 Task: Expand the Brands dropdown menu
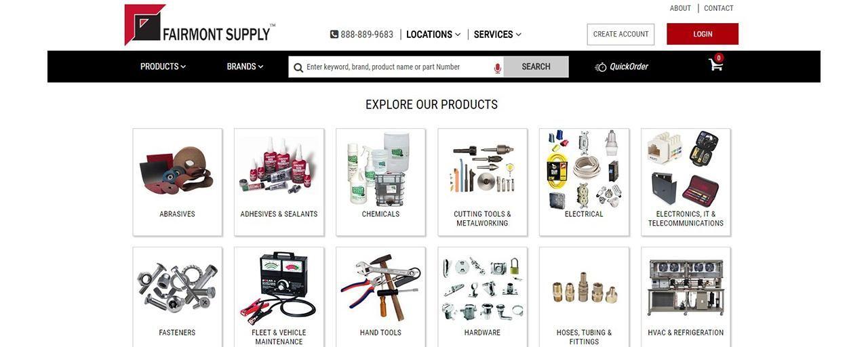(245, 66)
